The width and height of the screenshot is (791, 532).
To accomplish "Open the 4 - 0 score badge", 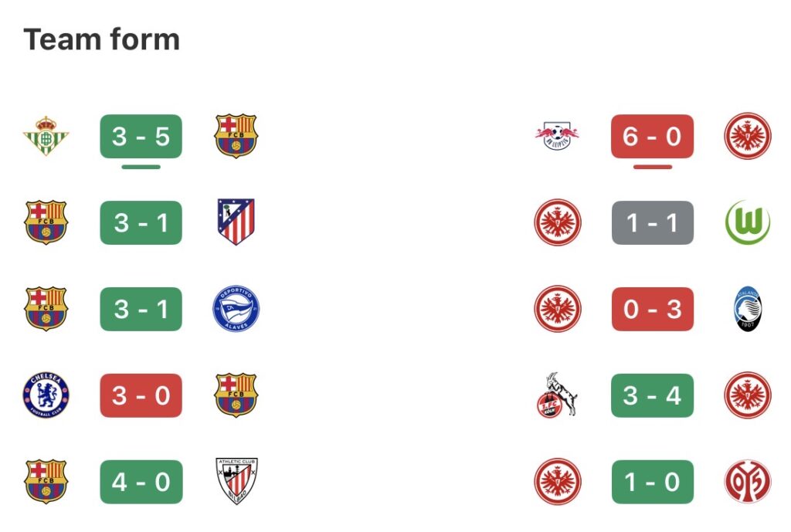I will (x=141, y=482).
